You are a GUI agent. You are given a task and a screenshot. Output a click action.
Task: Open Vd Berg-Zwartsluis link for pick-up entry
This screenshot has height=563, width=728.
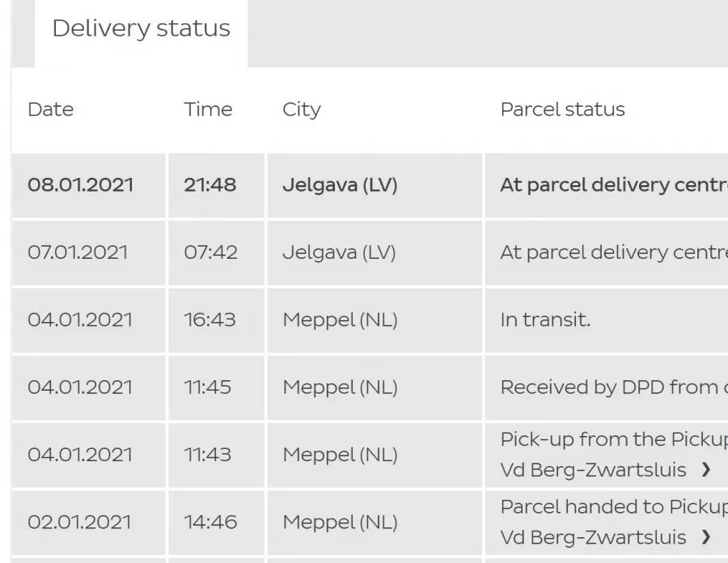[x=593, y=470]
